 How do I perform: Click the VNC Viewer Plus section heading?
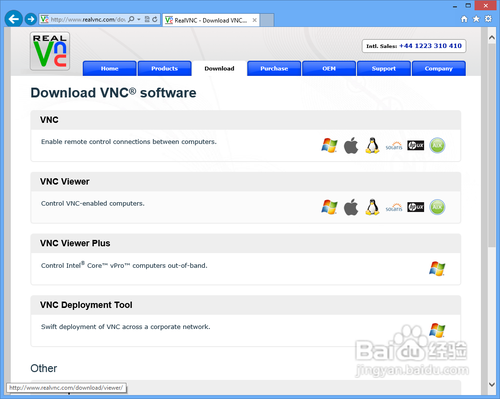pos(75,243)
